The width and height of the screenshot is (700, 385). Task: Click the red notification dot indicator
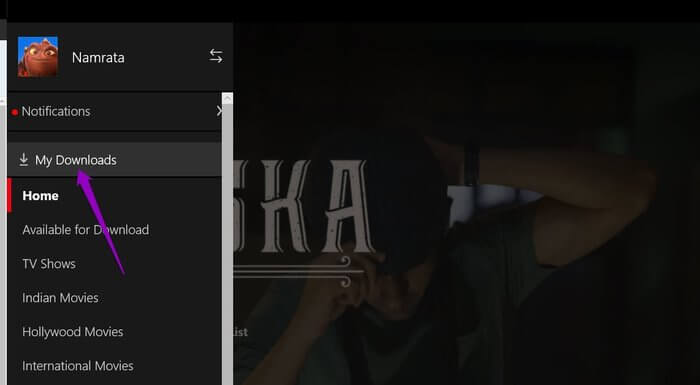(x=15, y=112)
